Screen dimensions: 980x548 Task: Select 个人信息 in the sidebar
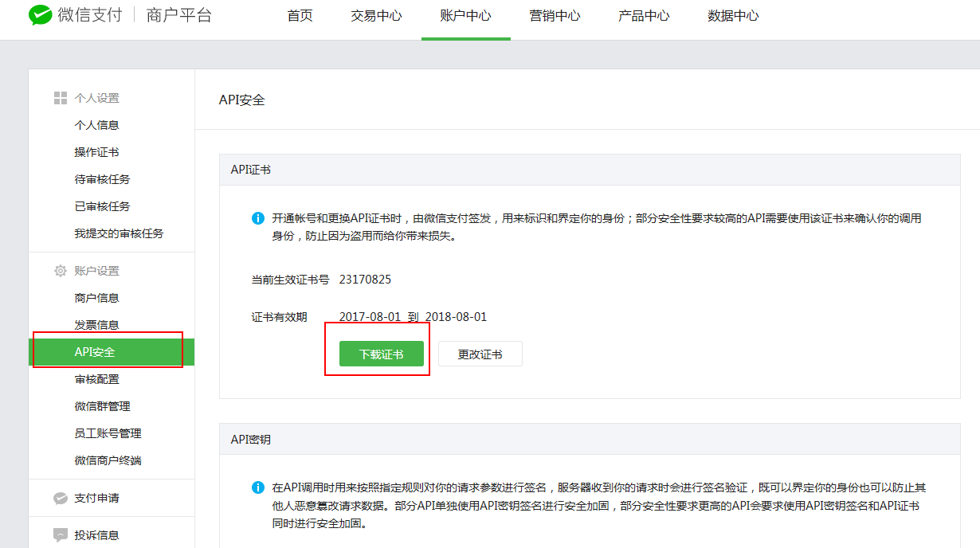click(x=96, y=125)
